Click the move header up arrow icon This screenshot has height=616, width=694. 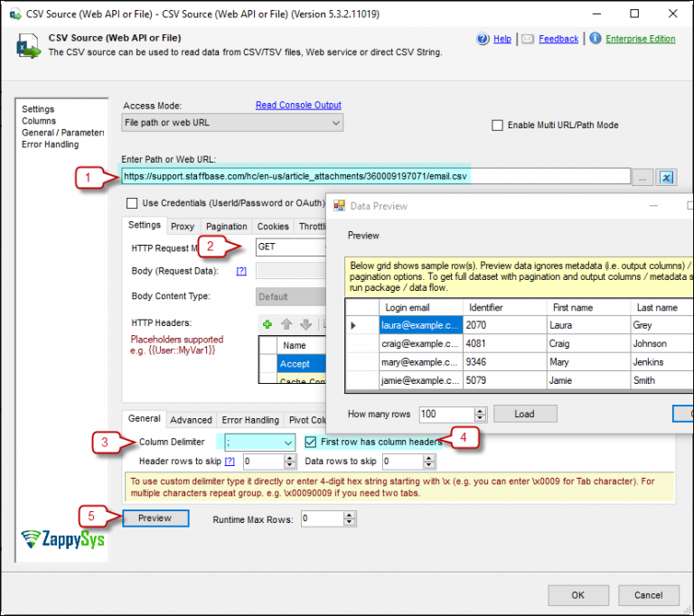point(286,323)
